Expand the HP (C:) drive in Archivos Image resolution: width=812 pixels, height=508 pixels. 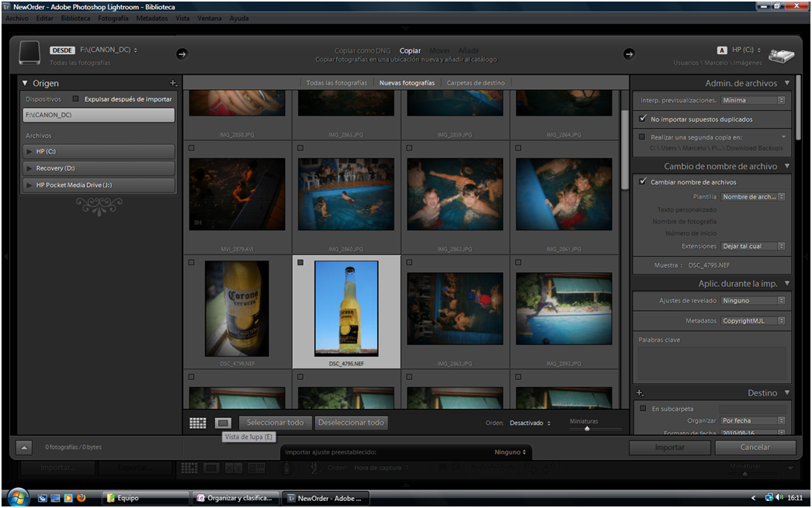click(x=29, y=151)
